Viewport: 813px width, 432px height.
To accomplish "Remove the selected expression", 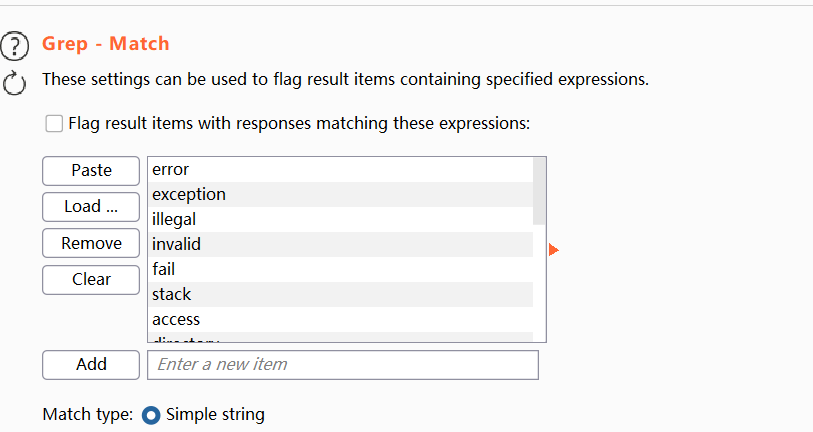I will 90,243.
